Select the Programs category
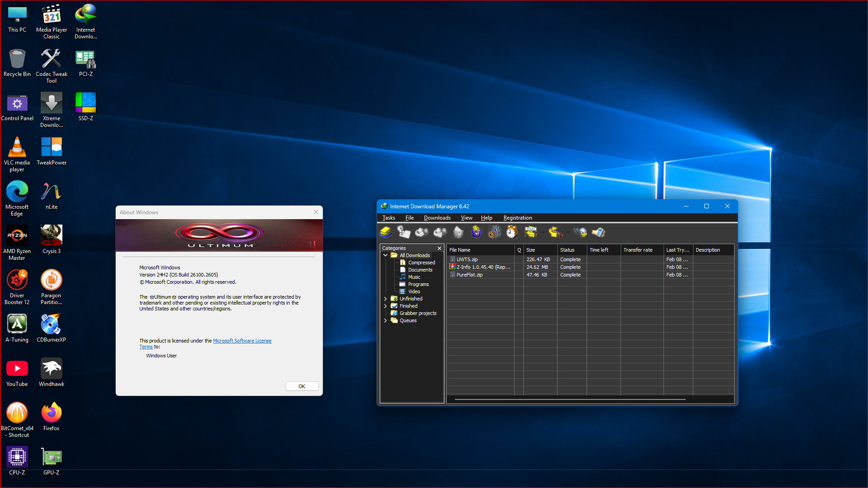The width and height of the screenshot is (868, 488). point(418,284)
